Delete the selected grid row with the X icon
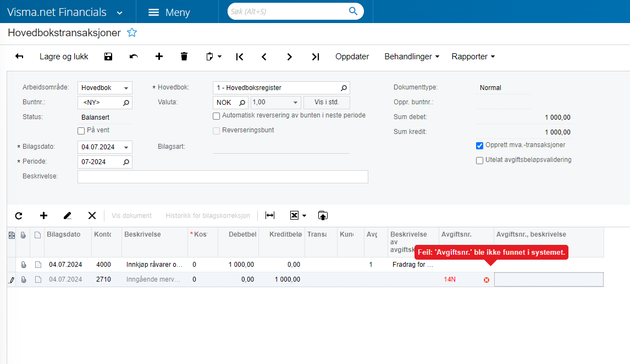630x364 pixels. 92,216
